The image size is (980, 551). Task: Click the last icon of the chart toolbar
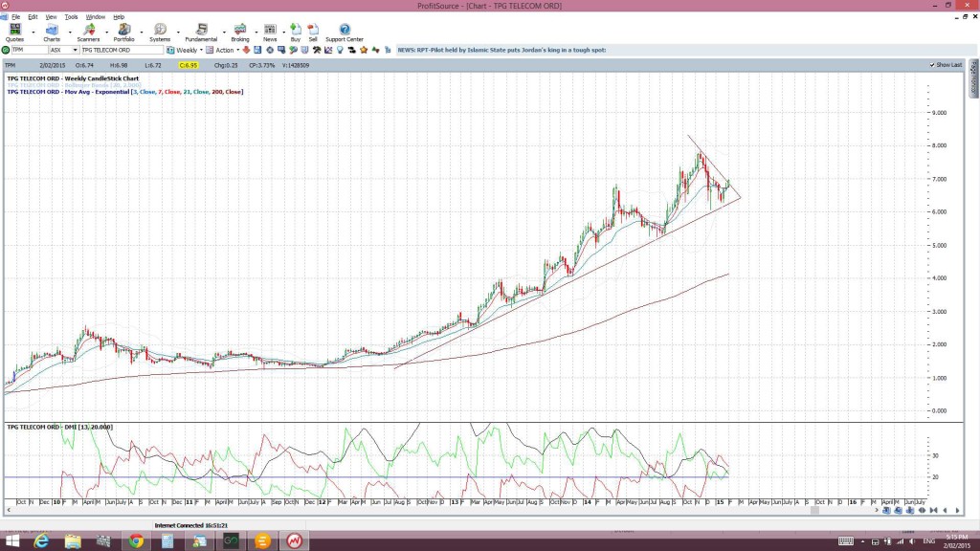388,50
